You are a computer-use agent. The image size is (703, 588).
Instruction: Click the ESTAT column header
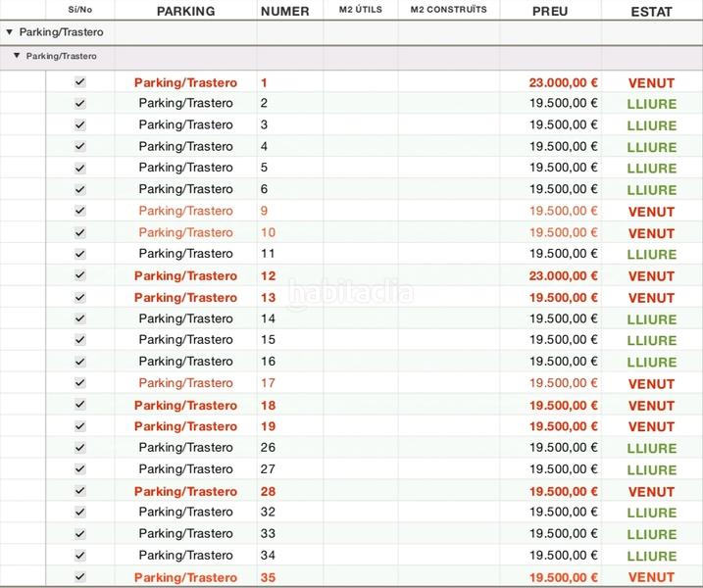[x=651, y=11]
